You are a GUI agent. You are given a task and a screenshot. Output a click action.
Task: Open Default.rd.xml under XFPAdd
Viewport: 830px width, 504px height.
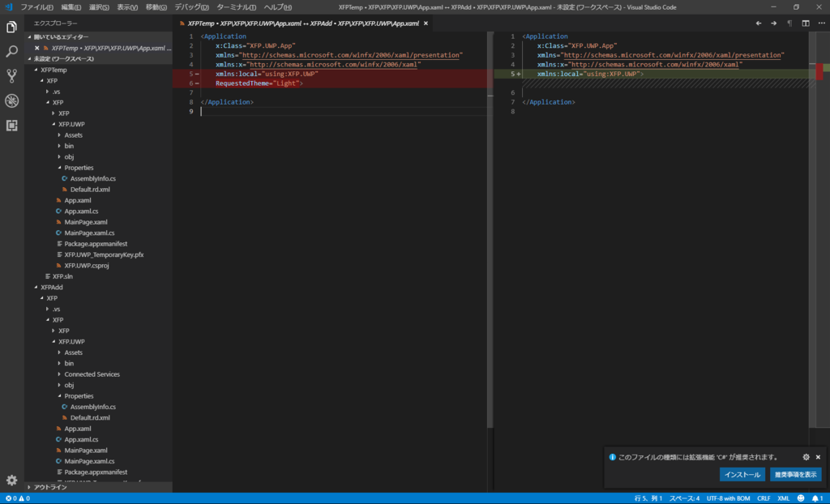point(98,418)
